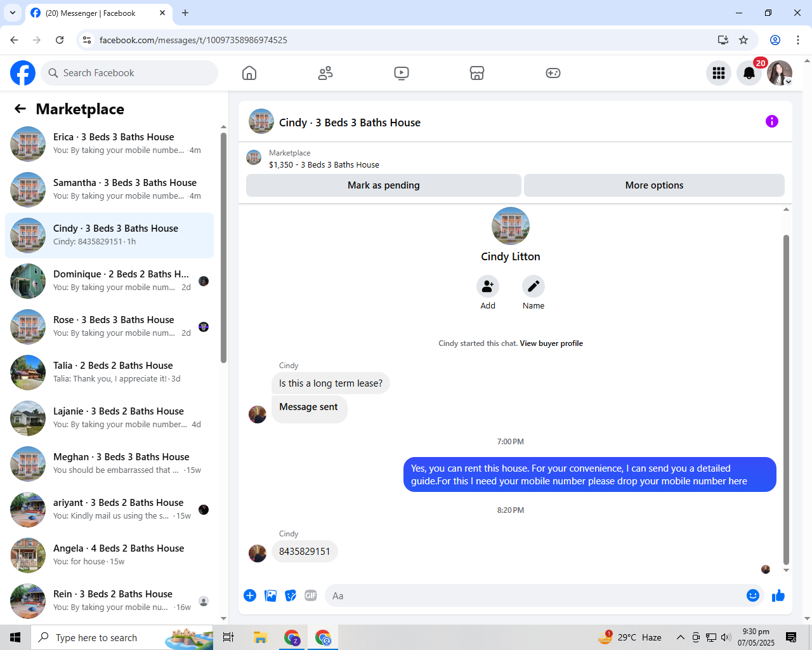
Task: Open Task View on taskbar
Action: 228,637
